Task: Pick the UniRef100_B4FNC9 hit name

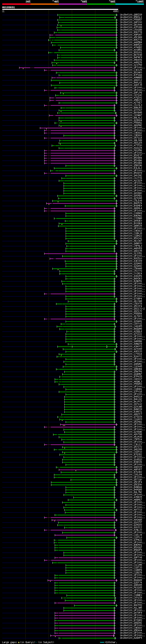Action: tap(131, 58)
